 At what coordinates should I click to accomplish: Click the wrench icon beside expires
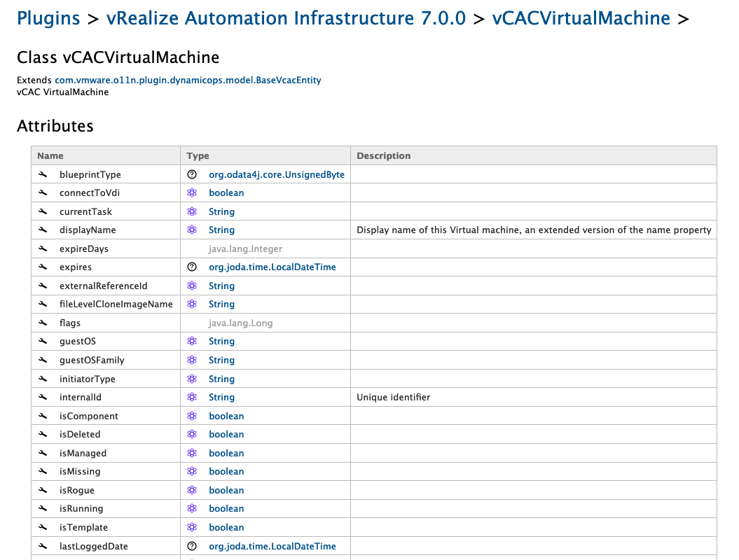click(x=43, y=267)
